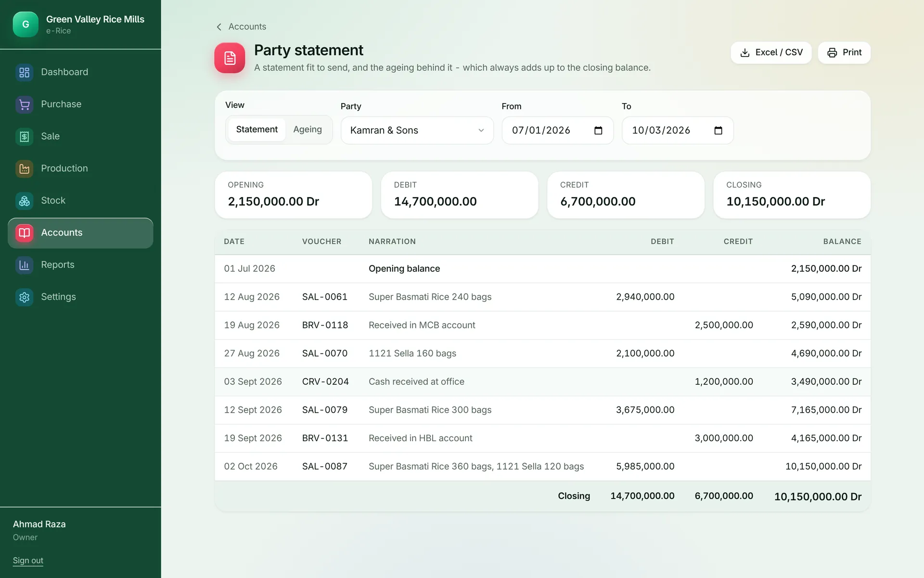Click the VOUCHER column header
924x578 pixels.
pos(321,242)
